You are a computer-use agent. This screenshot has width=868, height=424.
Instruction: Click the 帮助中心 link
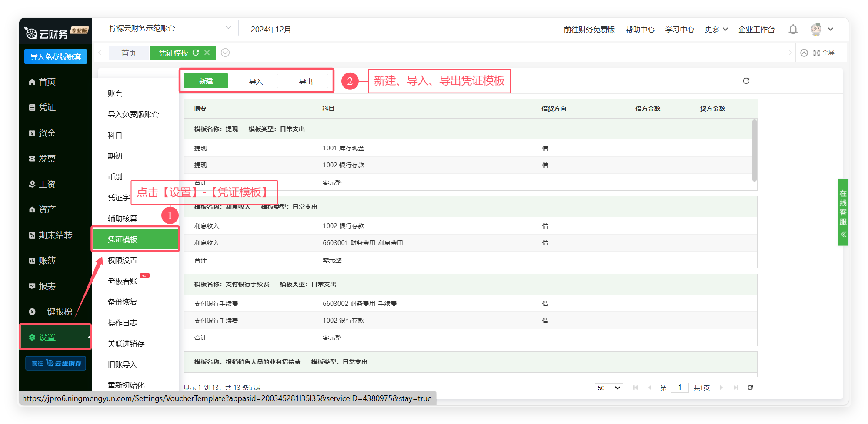tap(640, 30)
